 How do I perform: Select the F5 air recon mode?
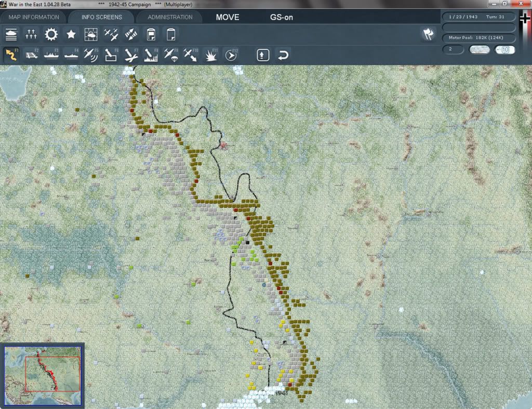click(x=91, y=55)
